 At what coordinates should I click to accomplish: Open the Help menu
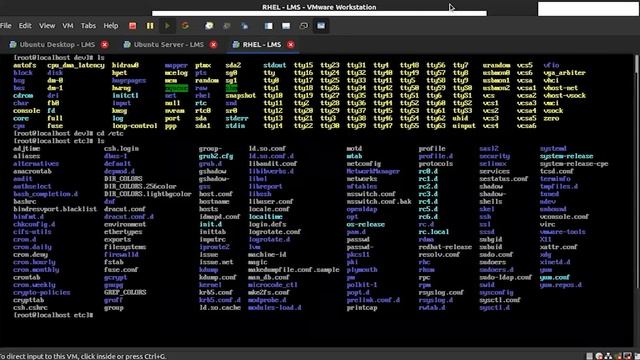[111, 25]
